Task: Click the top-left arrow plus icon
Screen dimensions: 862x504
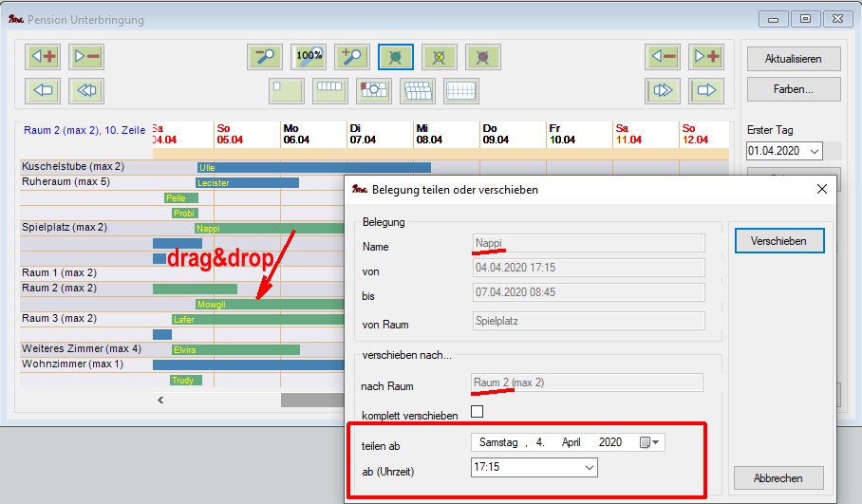Action: pyautogui.click(x=43, y=57)
